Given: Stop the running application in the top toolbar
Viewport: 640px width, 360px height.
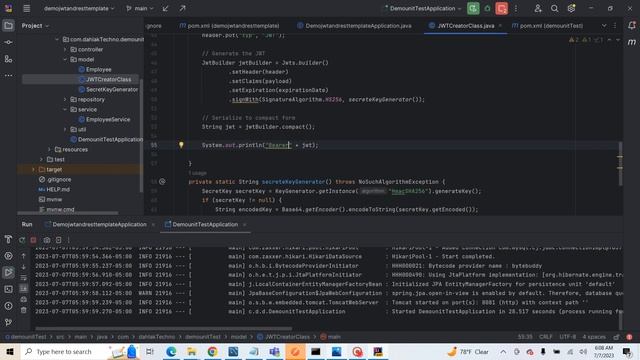Looking at the screenshot, I should click(502, 8).
